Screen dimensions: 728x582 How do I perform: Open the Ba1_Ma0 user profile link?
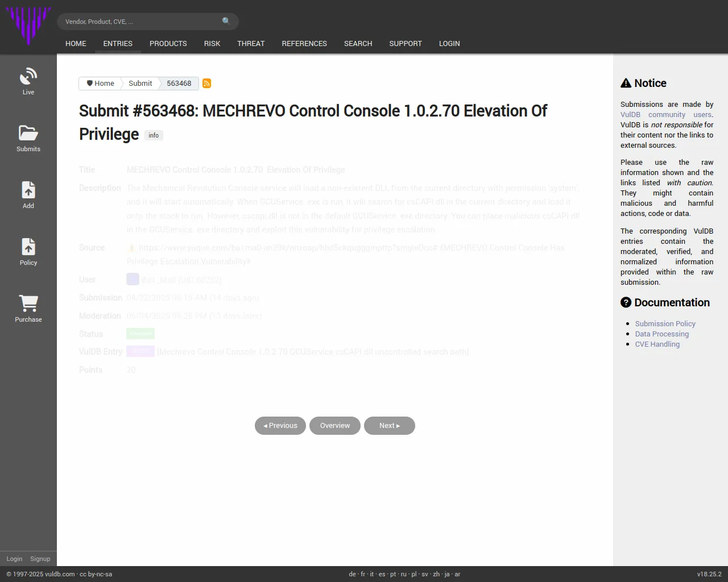click(x=181, y=280)
